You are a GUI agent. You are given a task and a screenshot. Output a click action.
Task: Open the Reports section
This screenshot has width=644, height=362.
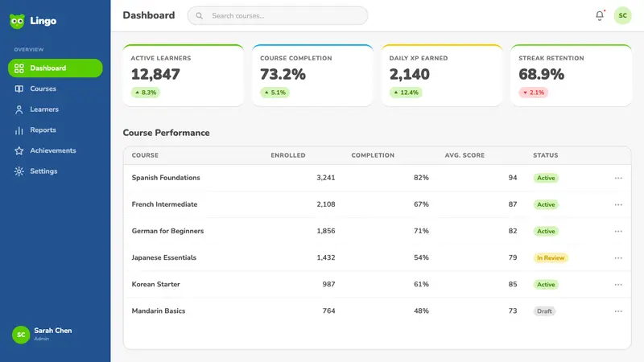tap(55, 130)
